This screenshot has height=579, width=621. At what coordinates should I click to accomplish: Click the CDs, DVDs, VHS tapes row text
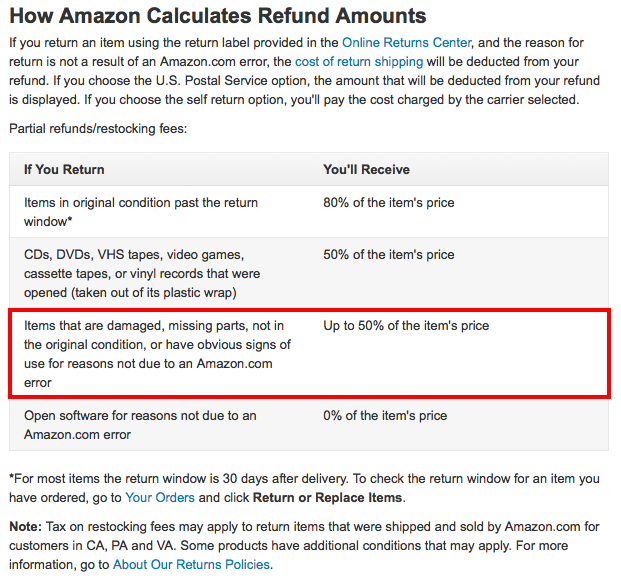click(x=142, y=274)
